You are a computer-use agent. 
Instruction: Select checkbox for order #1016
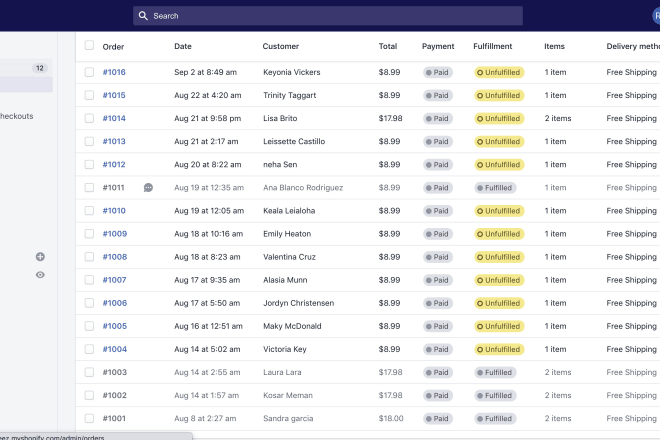(89, 72)
